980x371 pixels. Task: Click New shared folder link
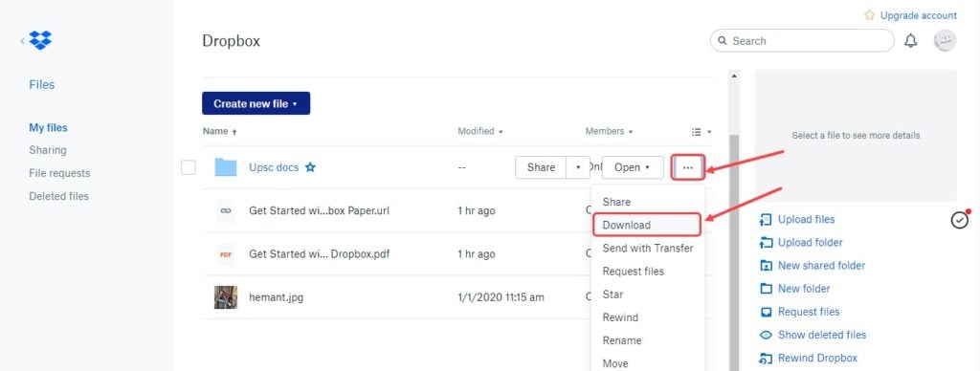[x=821, y=266]
